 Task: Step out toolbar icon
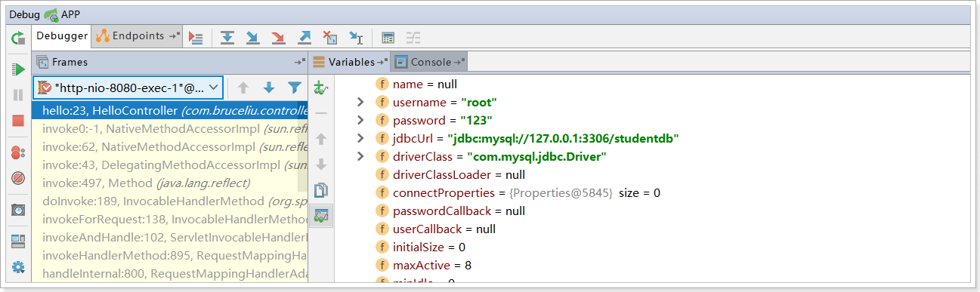click(x=304, y=37)
